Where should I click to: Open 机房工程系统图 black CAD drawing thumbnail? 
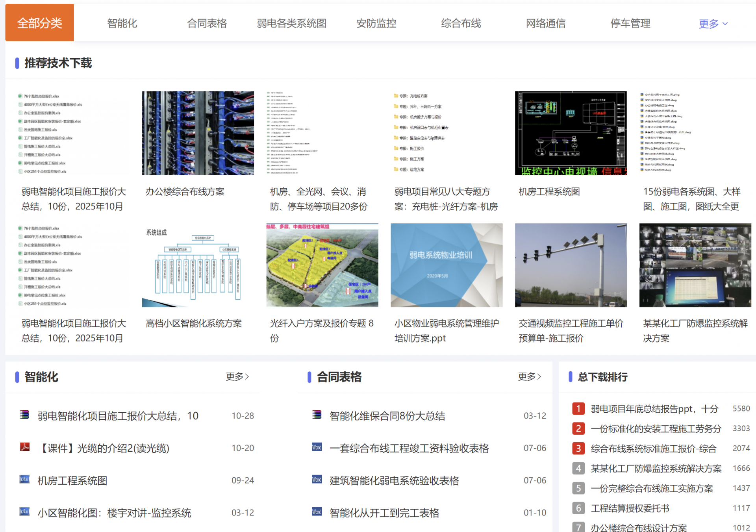[571, 133]
